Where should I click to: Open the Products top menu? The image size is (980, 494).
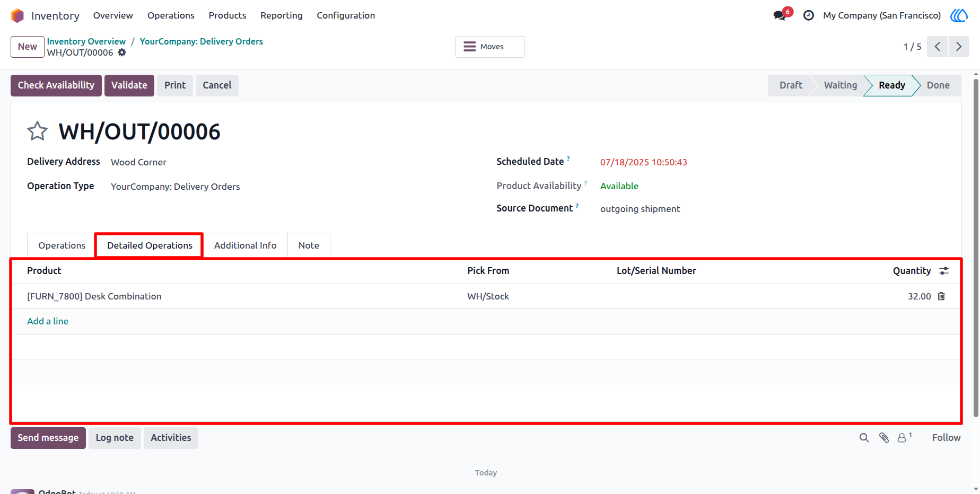click(x=227, y=15)
